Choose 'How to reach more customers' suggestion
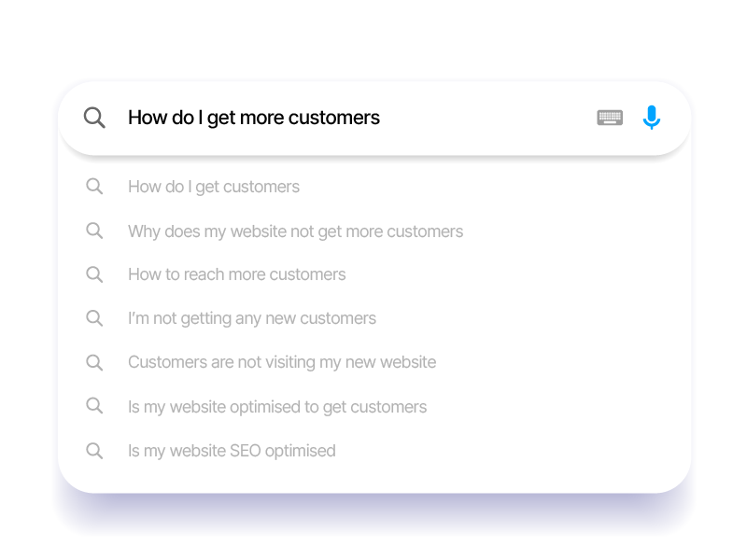This screenshot has height=560, width=747. point(236,274)
